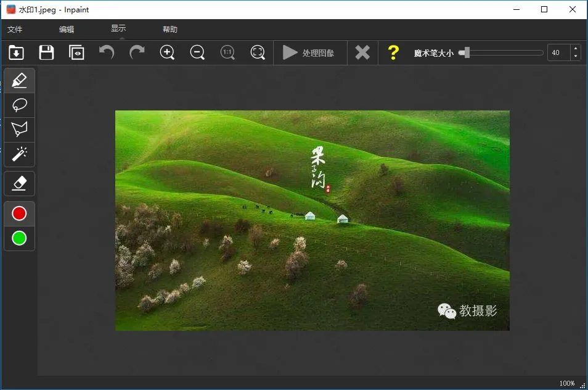
Task: Click the 处理图像 process button
Action: [x=309, y=53]
